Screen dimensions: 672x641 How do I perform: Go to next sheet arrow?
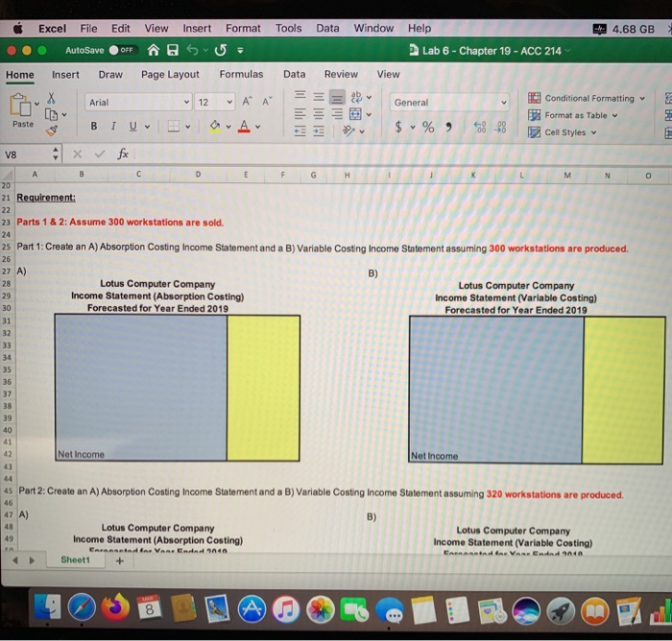coord(32,560)
